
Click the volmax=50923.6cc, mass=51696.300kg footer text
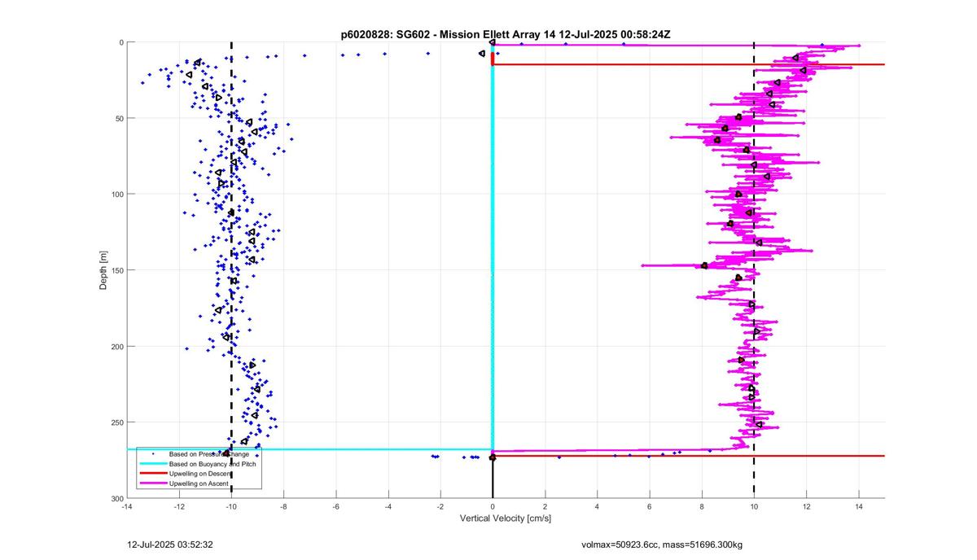pyautogui.click(x=662, y=545)
